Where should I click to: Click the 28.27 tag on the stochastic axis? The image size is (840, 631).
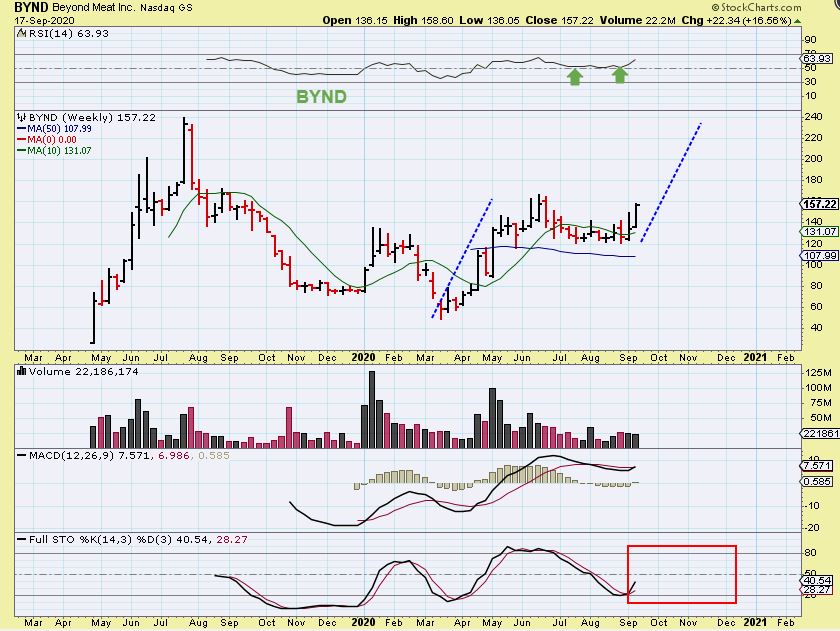click(818, 590)
